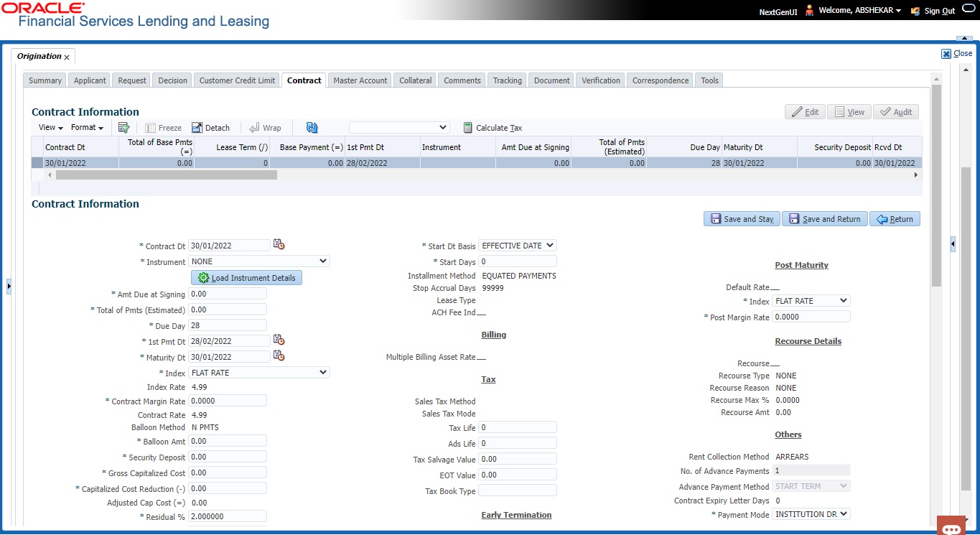Switch to the Applicant tab
Image resolution: width=980 pixels, height=535 pixels.
pos(90,80)
